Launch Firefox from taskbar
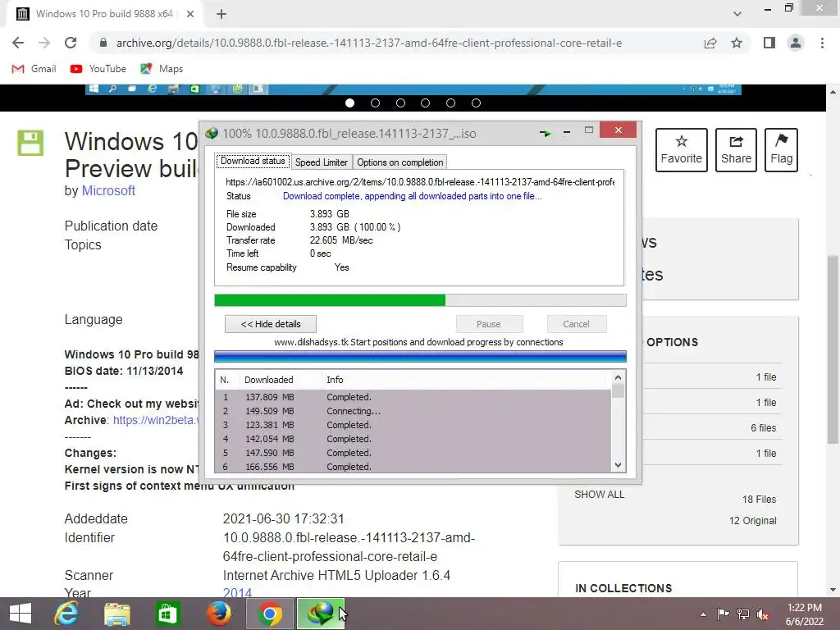840x630 pixels. click(x=218, y=614)
